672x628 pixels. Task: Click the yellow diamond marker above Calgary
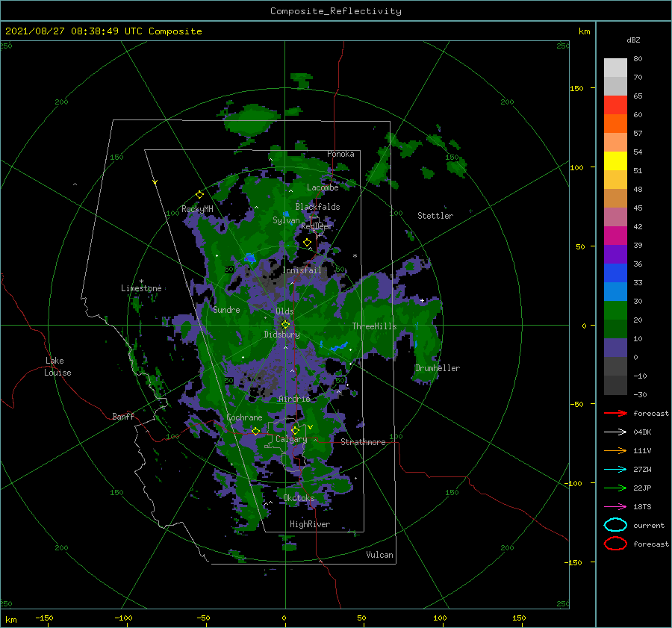(x=295, y=430)
